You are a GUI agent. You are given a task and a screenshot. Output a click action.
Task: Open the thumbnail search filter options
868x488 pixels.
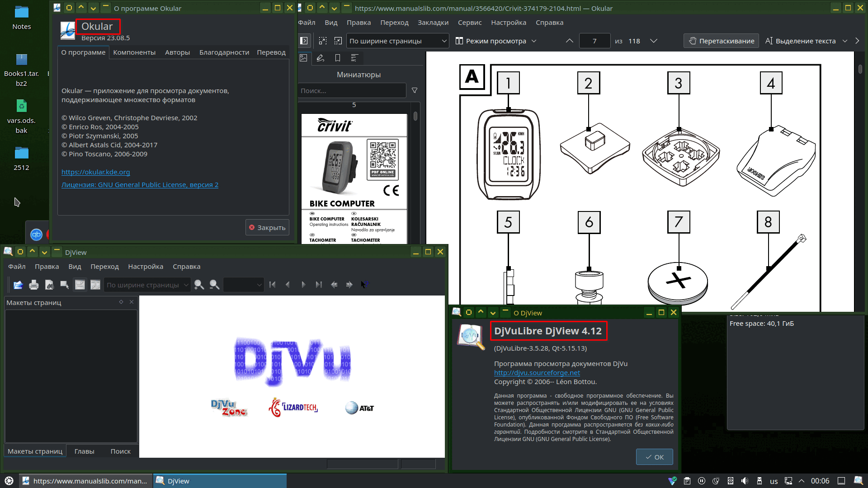click(415, 91)
